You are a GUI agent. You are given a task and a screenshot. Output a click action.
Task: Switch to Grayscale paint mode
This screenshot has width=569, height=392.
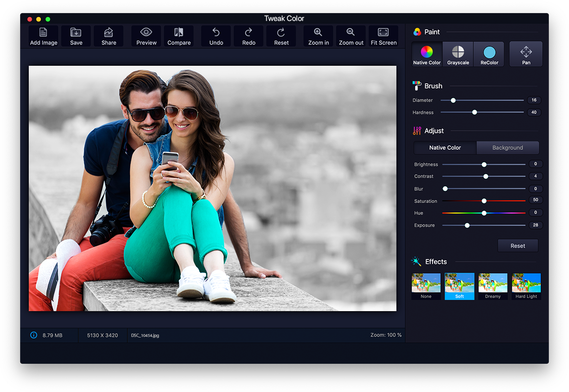tap(458, 54)
